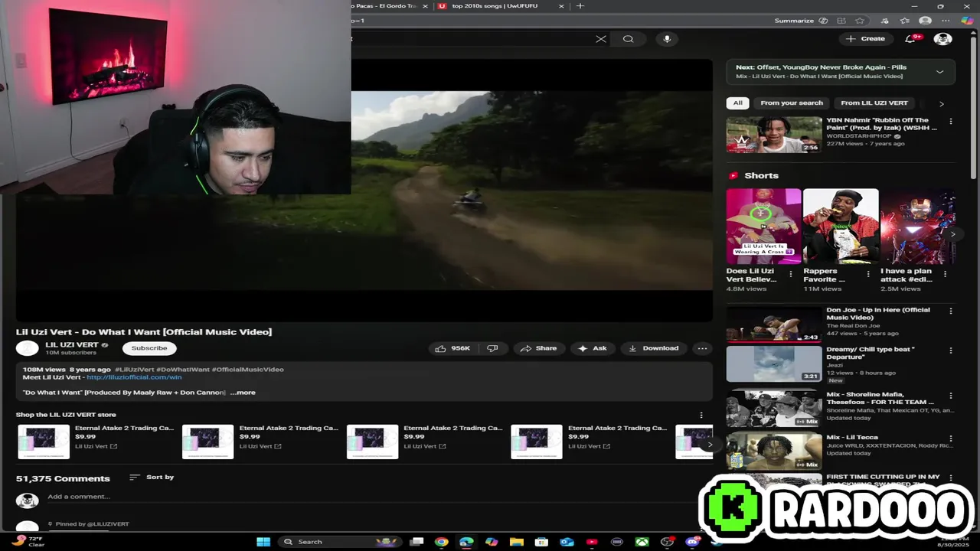Add this page to favorites star
The width and height of the screenshot is (980, 551).
pos(860,21)
